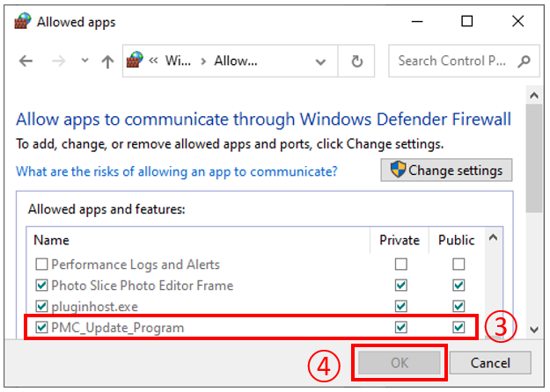Select the Win… breadcrumb segment
Viewport: 550px width, 392px height.
click(x=179, y=62)
